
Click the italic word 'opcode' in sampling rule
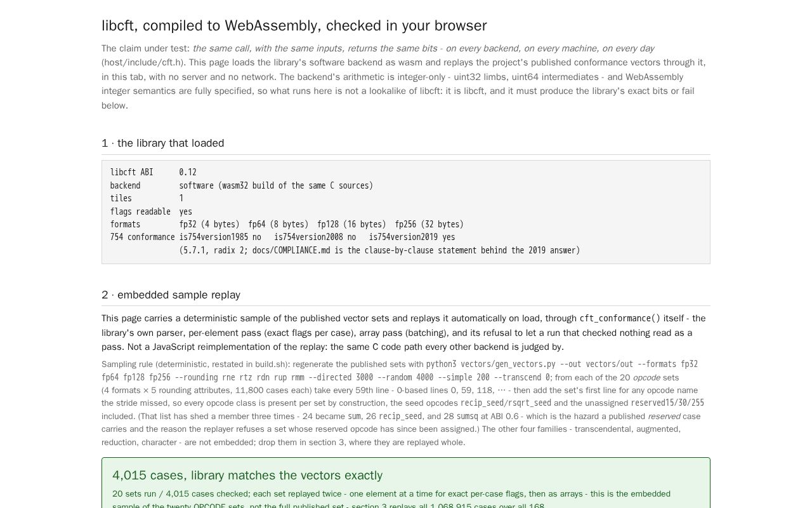pyautogui.click(x=646, y=378)
